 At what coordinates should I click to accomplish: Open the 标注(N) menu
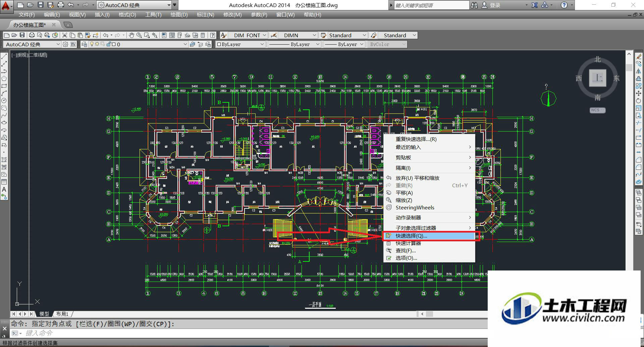tap(205, 15)
